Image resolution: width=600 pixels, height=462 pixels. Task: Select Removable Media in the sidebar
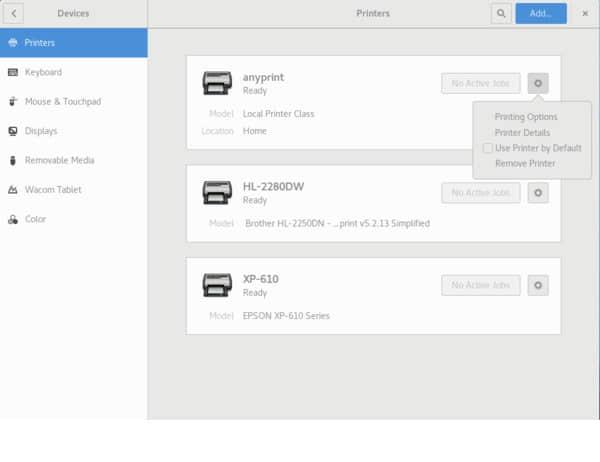coord(59,160)
